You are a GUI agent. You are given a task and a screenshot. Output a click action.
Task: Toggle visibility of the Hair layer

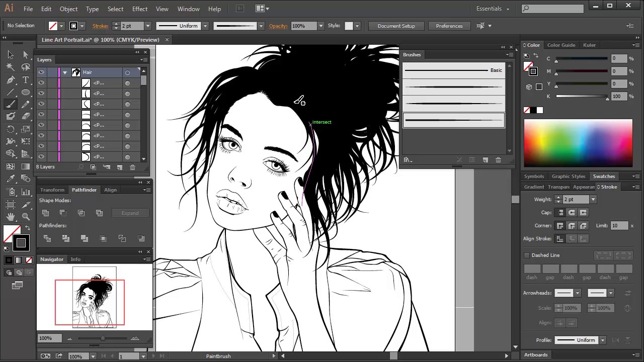(x=41, y=72)
